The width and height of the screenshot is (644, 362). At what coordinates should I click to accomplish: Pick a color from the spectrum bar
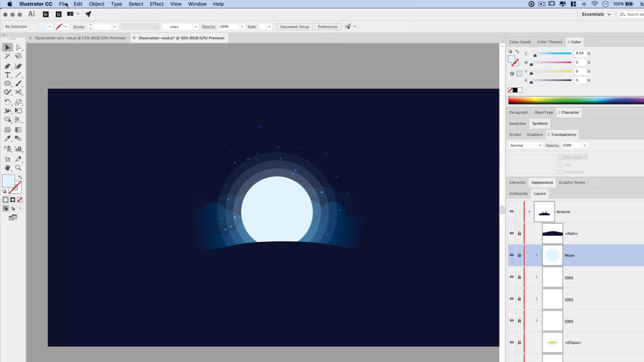(576, 100)
